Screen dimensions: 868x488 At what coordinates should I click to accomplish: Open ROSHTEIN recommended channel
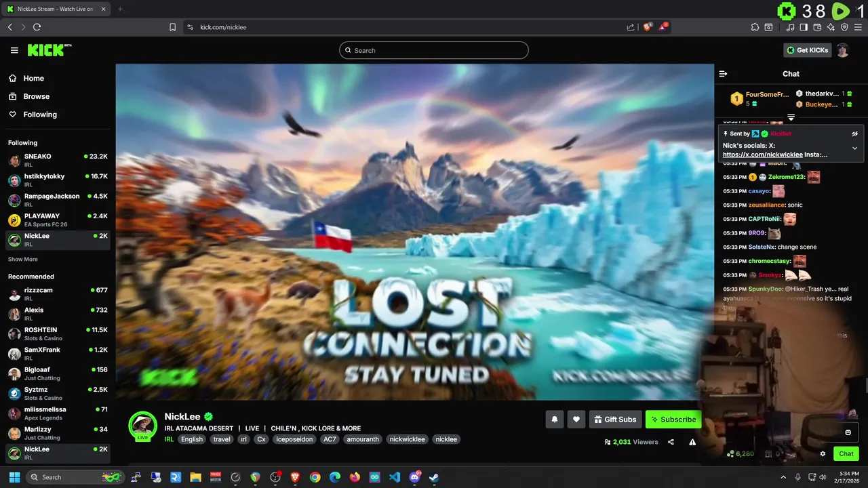(x=58, y=333)
